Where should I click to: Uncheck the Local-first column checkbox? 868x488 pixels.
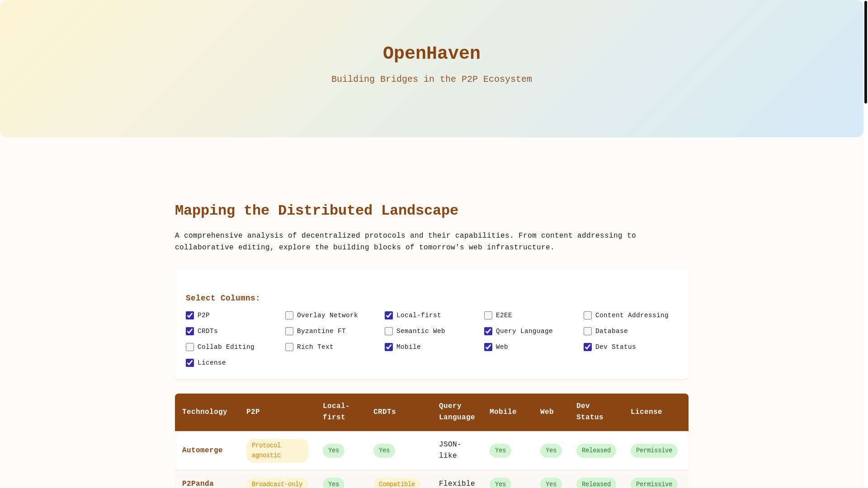point(389,315)
